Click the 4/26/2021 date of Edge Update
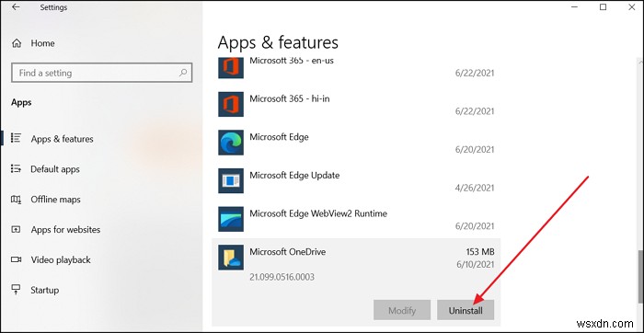Screen dimensions: 644x333 click(x=475, y=188)
